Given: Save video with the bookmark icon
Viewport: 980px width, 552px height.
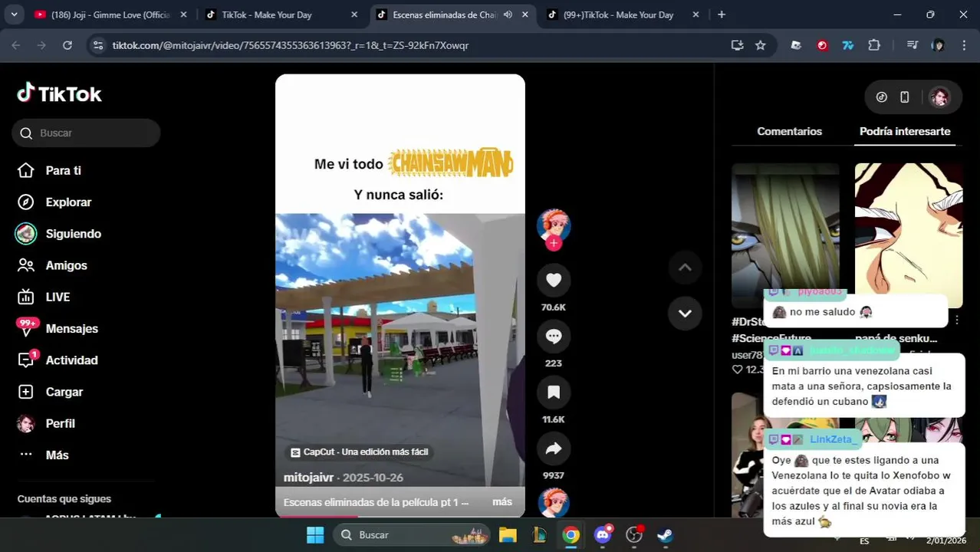Looking at the screenshot, I should [x=554, y=393].
